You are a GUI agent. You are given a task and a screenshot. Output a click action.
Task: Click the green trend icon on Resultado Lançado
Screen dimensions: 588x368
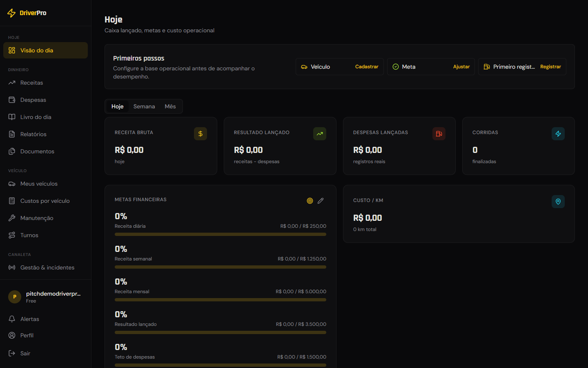[320, 134]
